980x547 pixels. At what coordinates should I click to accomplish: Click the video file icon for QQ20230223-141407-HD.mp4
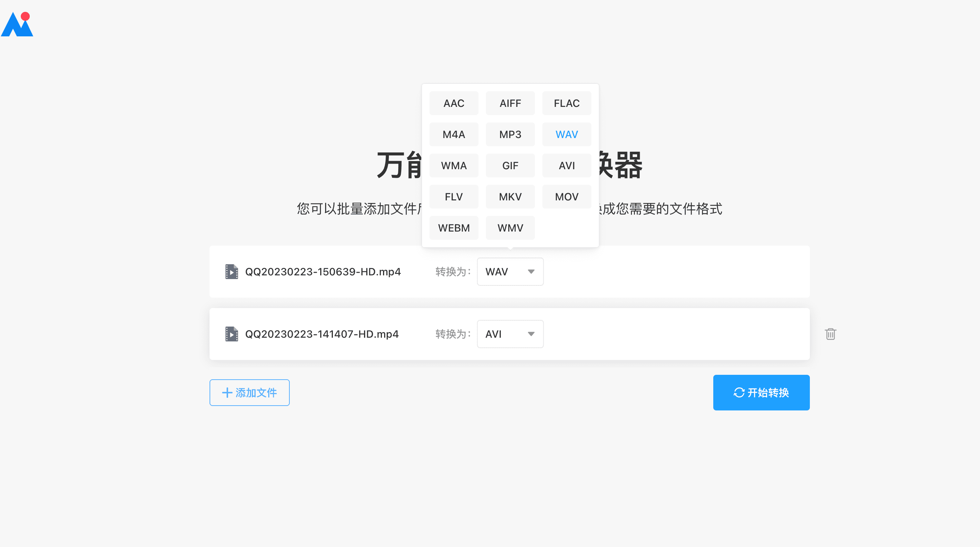click(x=231, y=334)
